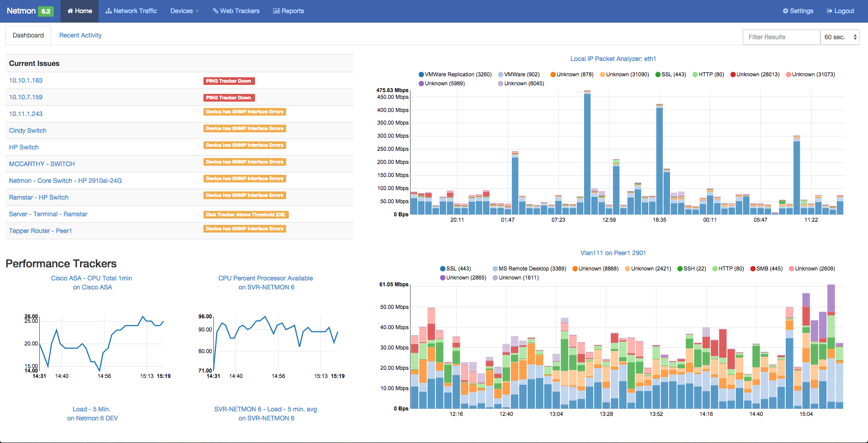Toggle Unknown (2865) legend series
The image size is (868, 443).
[463, 278]
